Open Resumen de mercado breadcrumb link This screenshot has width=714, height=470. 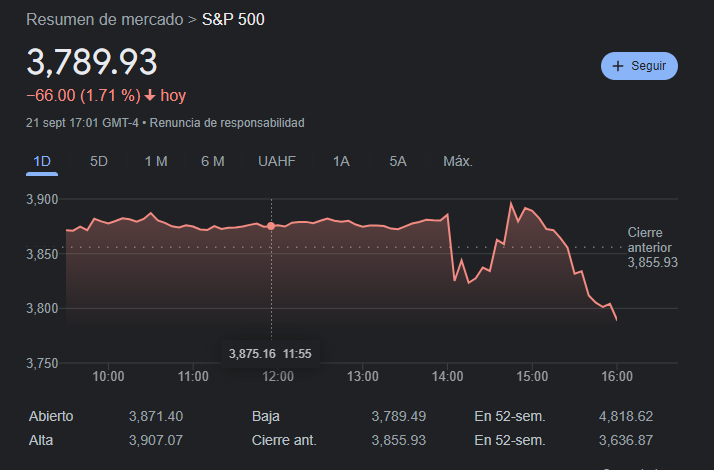[104, 19]
